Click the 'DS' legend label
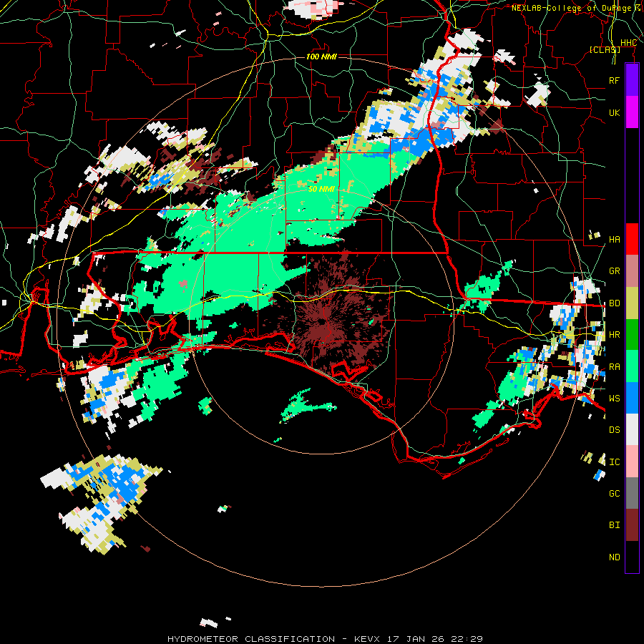 tap(615, 430)
